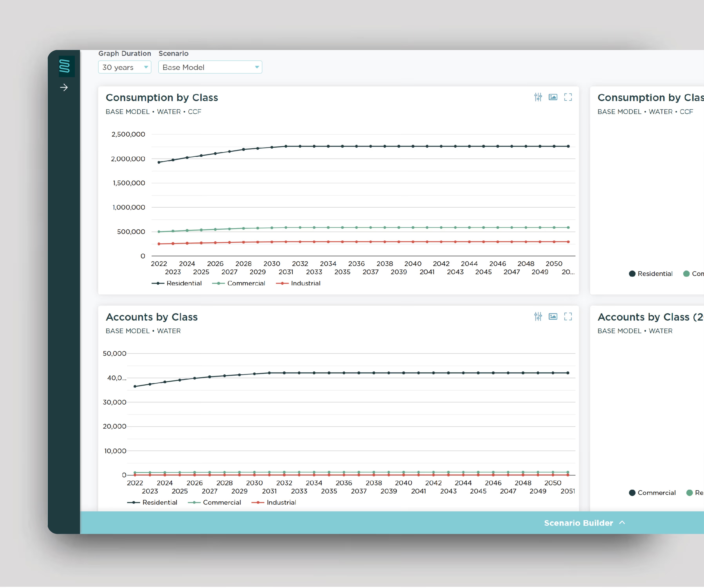
Task: Expand the sidebar with the arrow icon
Action: [64, 87]
